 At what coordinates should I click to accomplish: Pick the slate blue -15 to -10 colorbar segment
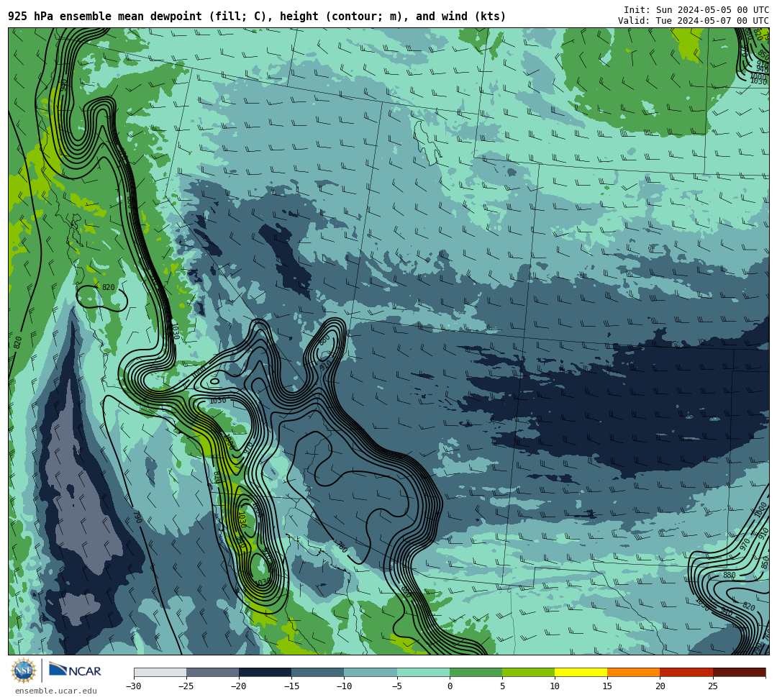click(x=318, y=672)
